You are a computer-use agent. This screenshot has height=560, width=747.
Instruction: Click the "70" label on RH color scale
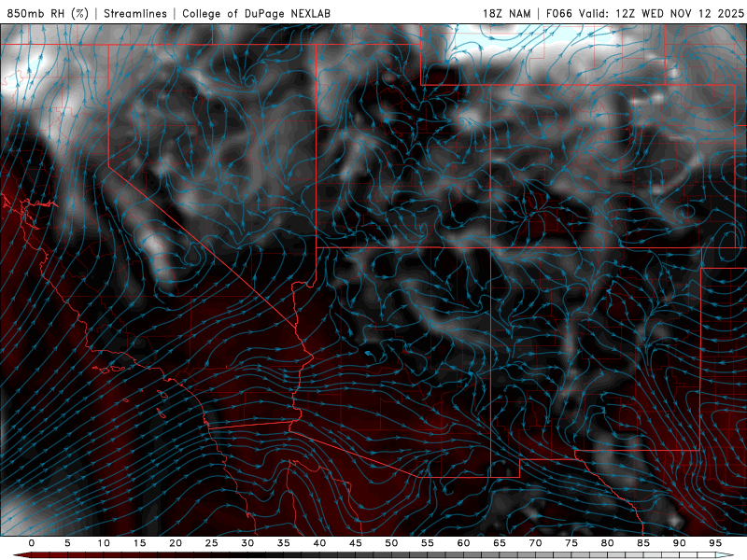[535, 543]
